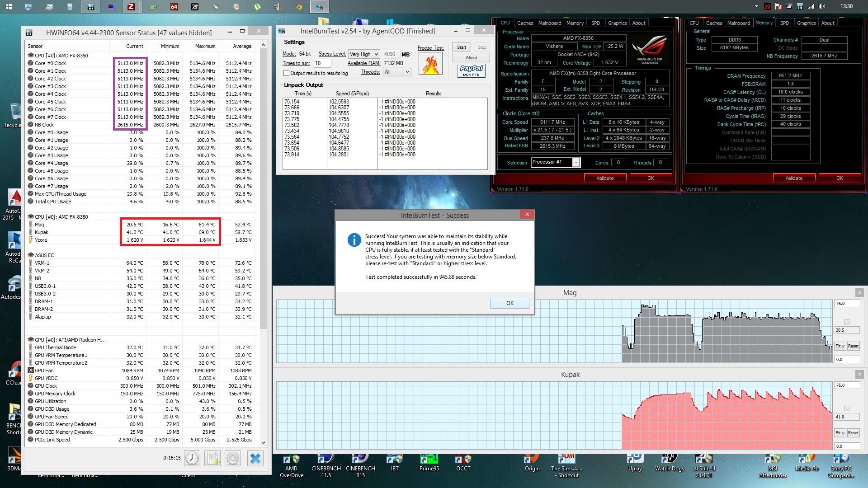The width and height of the screenshot is (868, 488).
Task: Open the CINEBENCH R15 desktop shortcut
Action: 360,465
